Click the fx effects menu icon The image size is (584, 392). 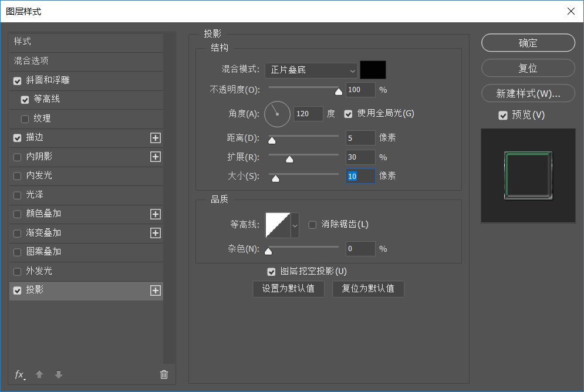tap(19, 374)
